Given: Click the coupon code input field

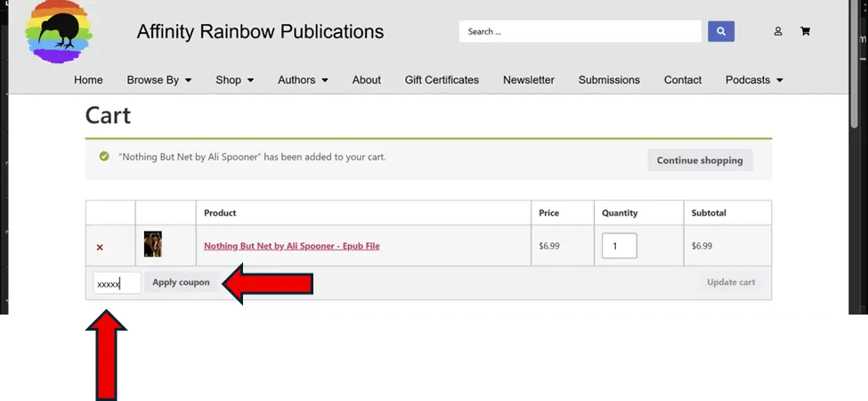Looking at the screenshot, I should point(117,283).
